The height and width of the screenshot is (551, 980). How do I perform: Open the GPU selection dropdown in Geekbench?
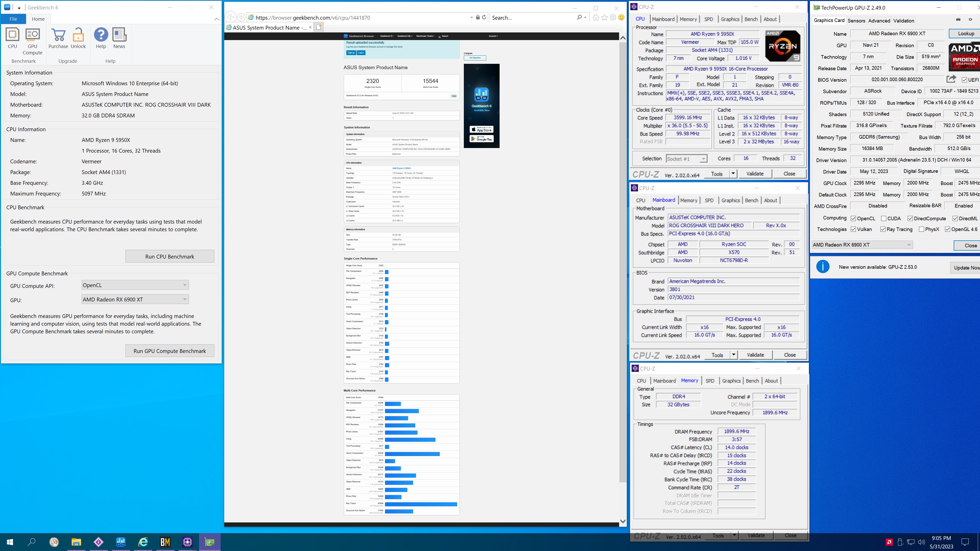click(x=135, y=299)
